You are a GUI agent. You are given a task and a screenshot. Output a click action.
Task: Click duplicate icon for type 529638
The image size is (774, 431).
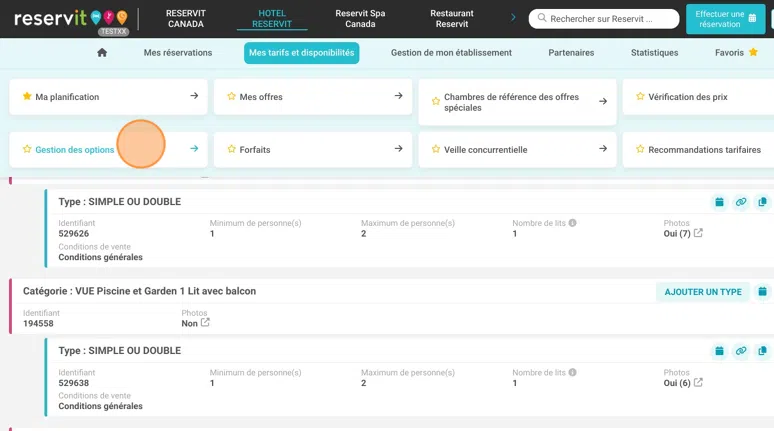tap(763, 351)
